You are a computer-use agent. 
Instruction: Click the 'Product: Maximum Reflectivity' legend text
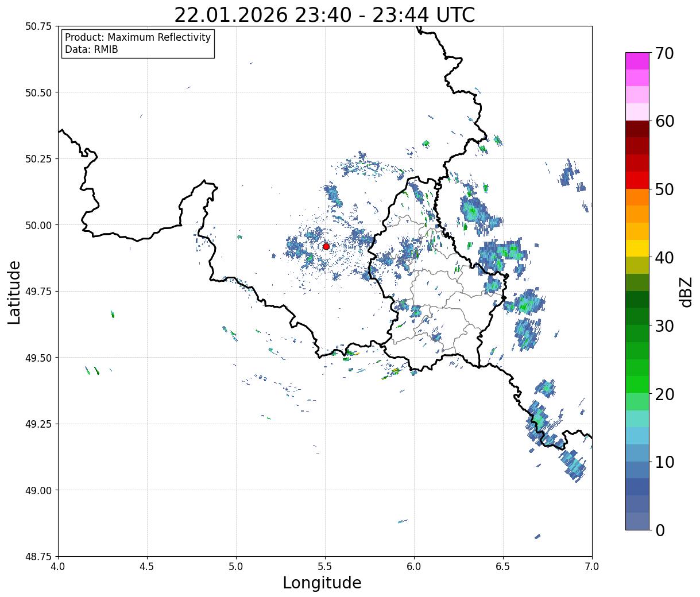click(x=138, y=37)
